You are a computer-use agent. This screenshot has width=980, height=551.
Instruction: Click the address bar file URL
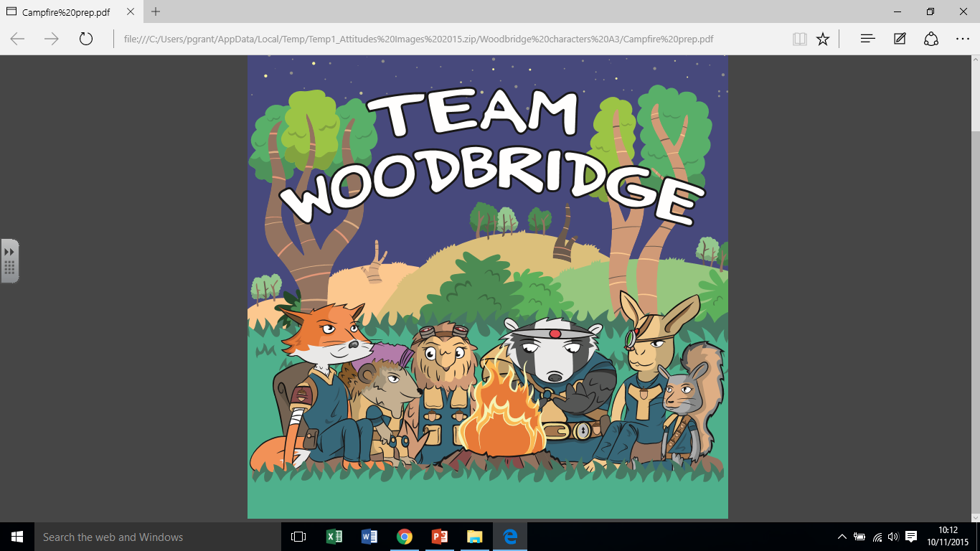(418, 39)
